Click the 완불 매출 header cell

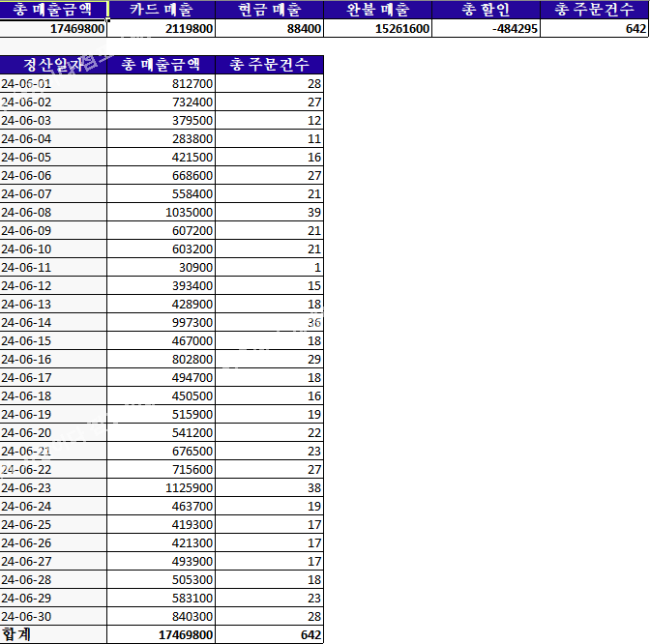pyautogui.click(x=378, y=10)
